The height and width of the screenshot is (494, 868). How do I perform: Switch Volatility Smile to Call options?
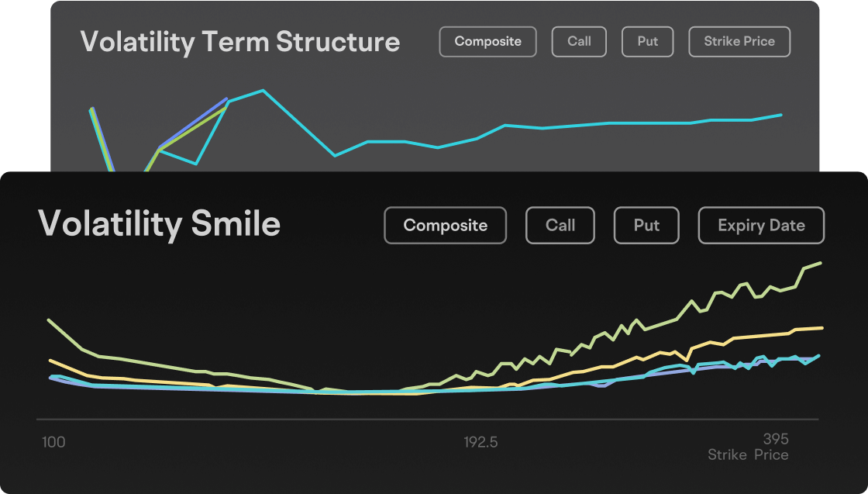(560, 225)
